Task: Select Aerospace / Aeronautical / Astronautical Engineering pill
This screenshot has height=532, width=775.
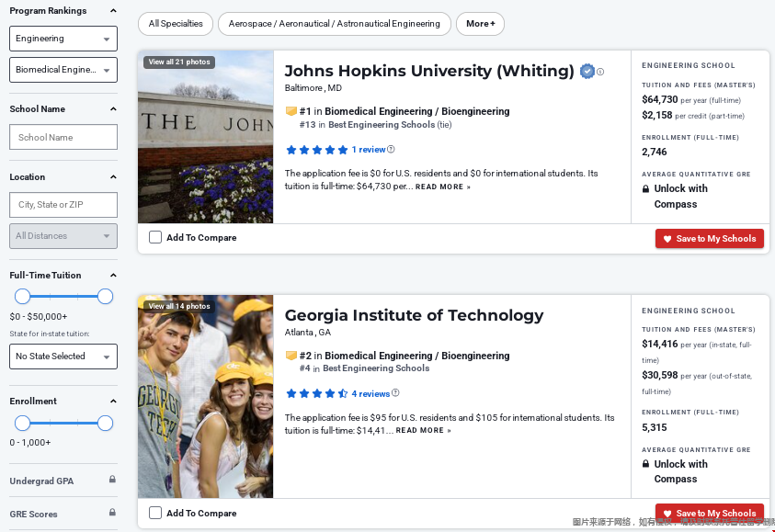Action: [x=334, y=24]
